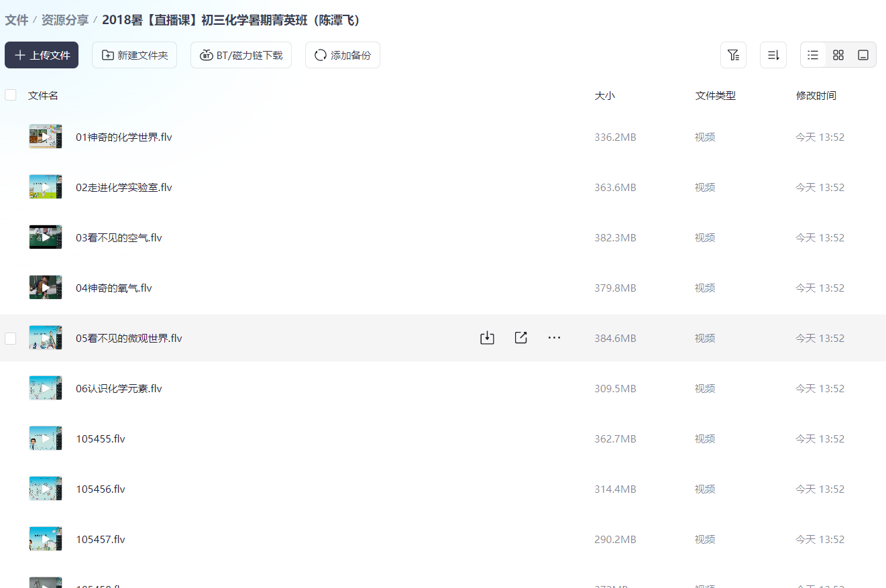Toggle the select-all checkbox in header
This screenshot has width=886, height=588.
point(11,95)
